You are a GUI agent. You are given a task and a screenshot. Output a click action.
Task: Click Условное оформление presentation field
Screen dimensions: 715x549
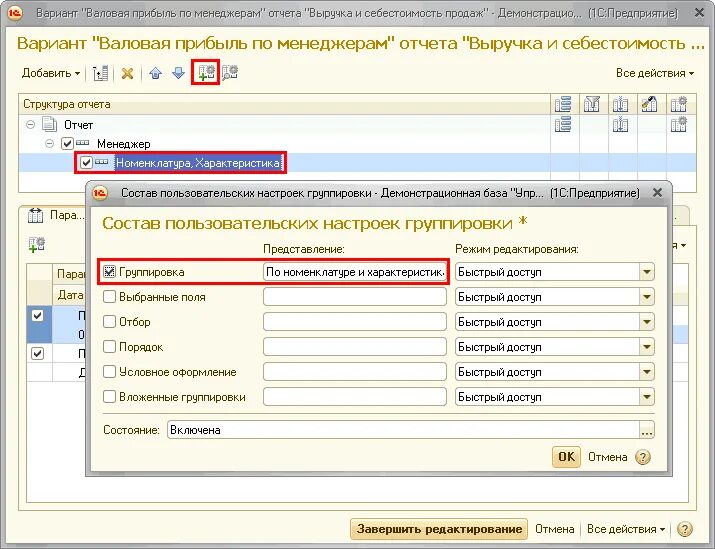pos(355,372)
